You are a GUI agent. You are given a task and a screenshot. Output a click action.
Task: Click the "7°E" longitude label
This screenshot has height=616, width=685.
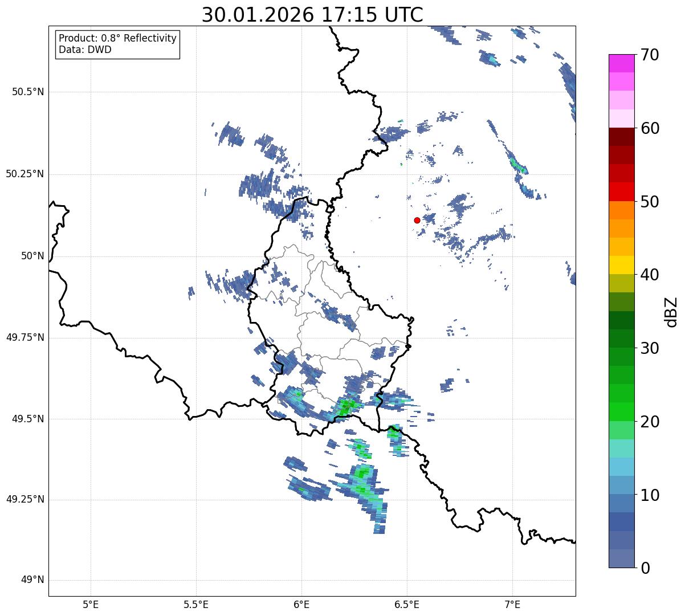pos(512,604)
